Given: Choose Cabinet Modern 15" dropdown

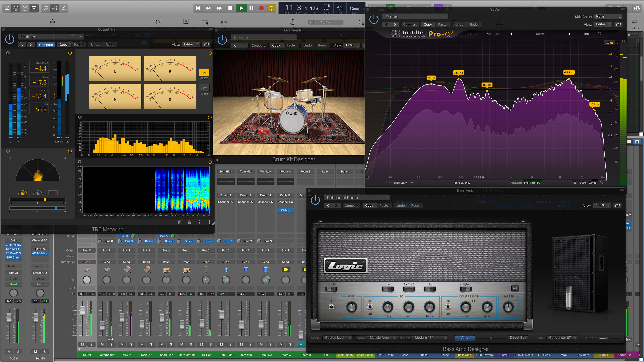Looking at the screenshot, I should pos(430,338).
